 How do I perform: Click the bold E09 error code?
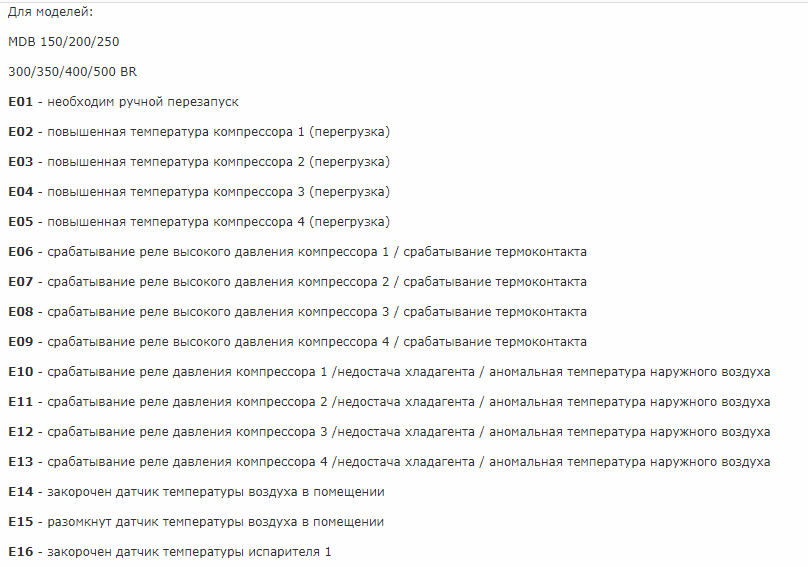pos(21,341)
